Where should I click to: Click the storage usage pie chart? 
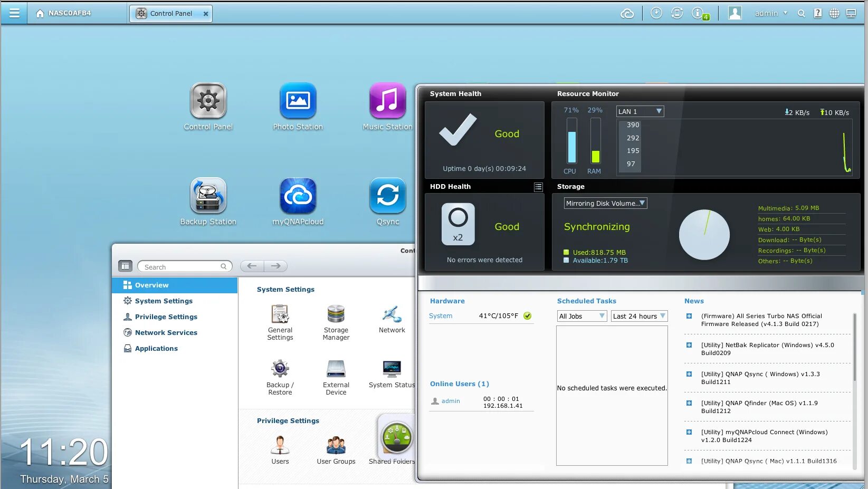(704, 235)
